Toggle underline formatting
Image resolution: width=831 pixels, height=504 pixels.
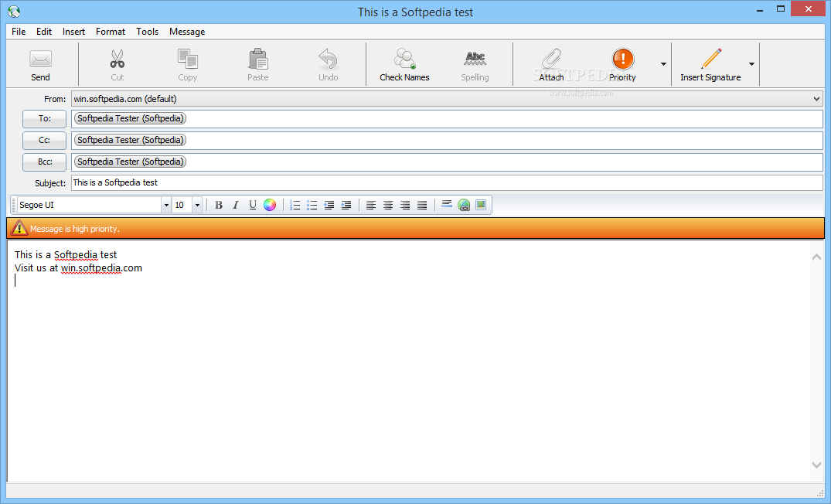tap(253, 205)
